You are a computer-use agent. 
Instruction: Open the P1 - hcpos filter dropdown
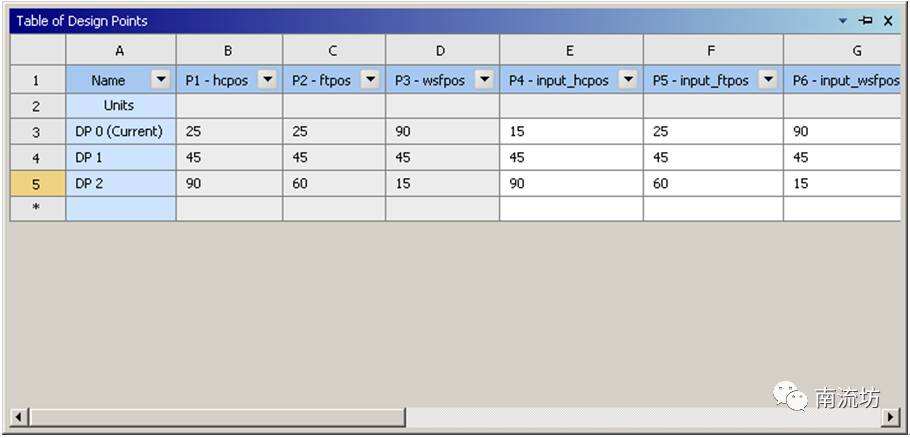pos(267,80)
